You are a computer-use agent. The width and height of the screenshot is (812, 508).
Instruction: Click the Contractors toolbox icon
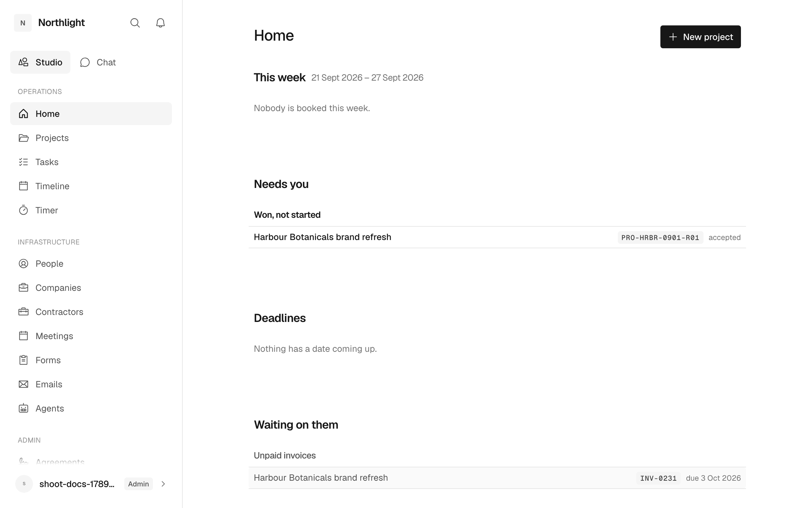tap(23, 312)
